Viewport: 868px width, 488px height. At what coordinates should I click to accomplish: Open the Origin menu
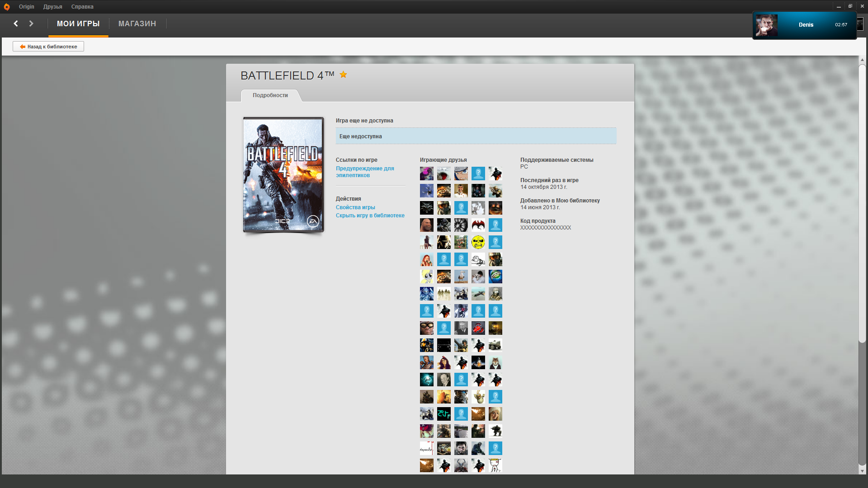[26, 7]
